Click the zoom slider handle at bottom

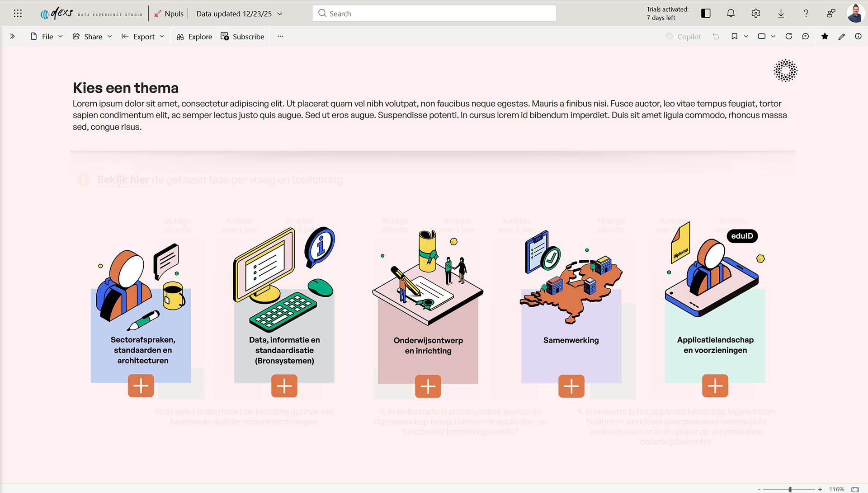pyautogui.click(x=790, y=489)
